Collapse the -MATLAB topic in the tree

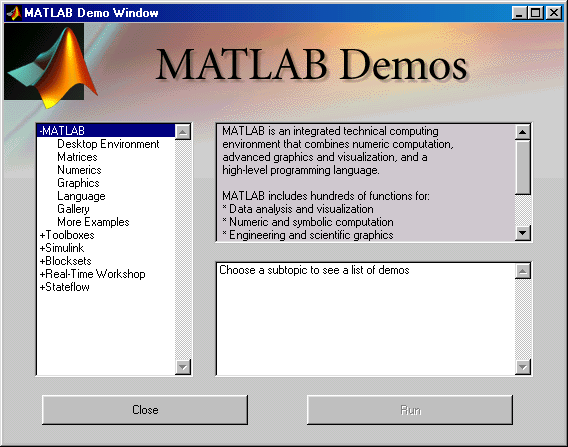click(106, 130)
